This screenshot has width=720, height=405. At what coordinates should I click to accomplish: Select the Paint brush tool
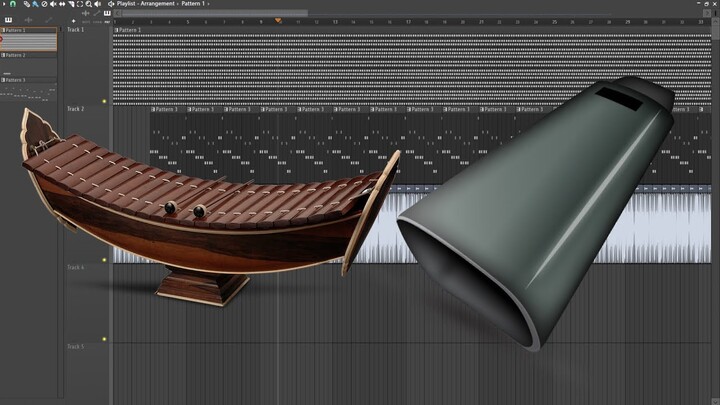pyautogui.click(x=35, y=4)
